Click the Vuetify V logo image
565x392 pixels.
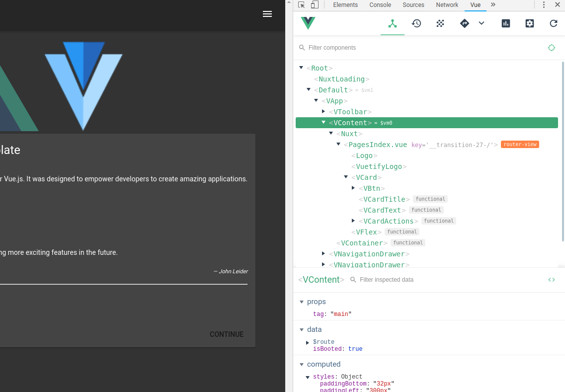(83, 86)
